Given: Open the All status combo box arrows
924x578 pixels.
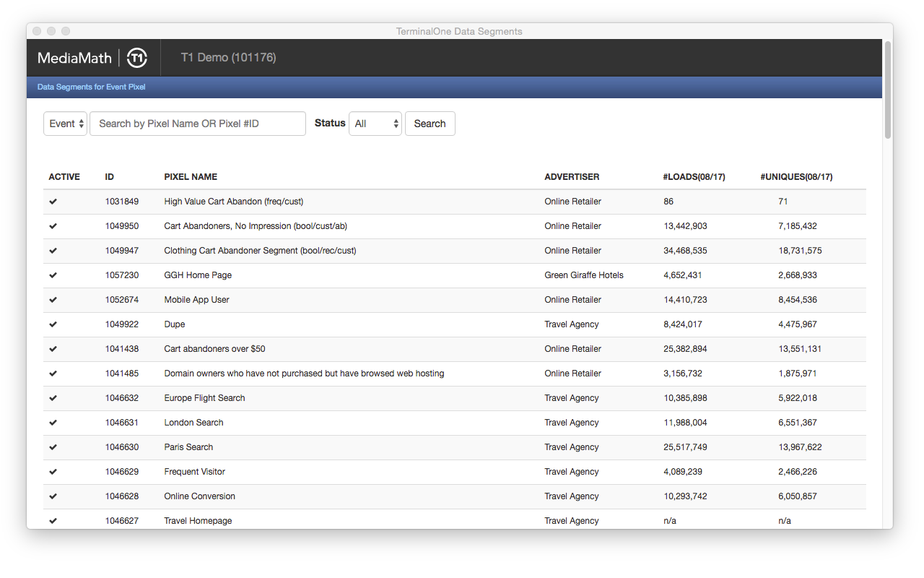Looking at the screenshot, I should [x=396, y=123].
